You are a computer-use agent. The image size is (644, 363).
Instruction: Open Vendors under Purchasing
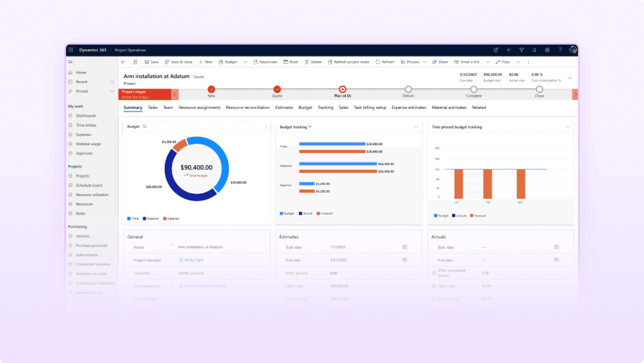coord(83,236)
